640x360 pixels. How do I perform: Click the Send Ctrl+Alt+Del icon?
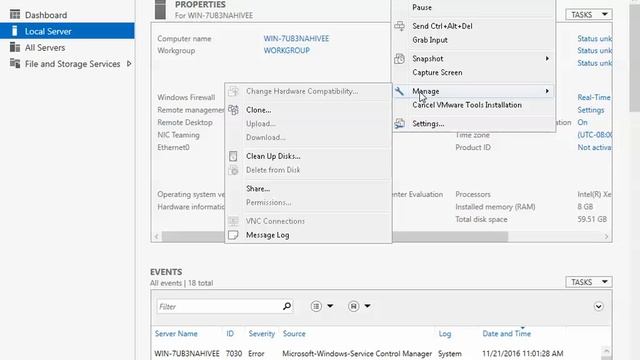click(400, 26)
